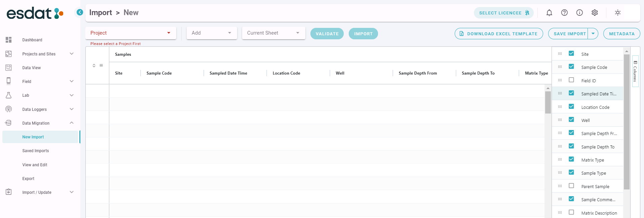Click the Data View sidebar icon
This screenshot has height=218, width=644.
tap(9, 68)
